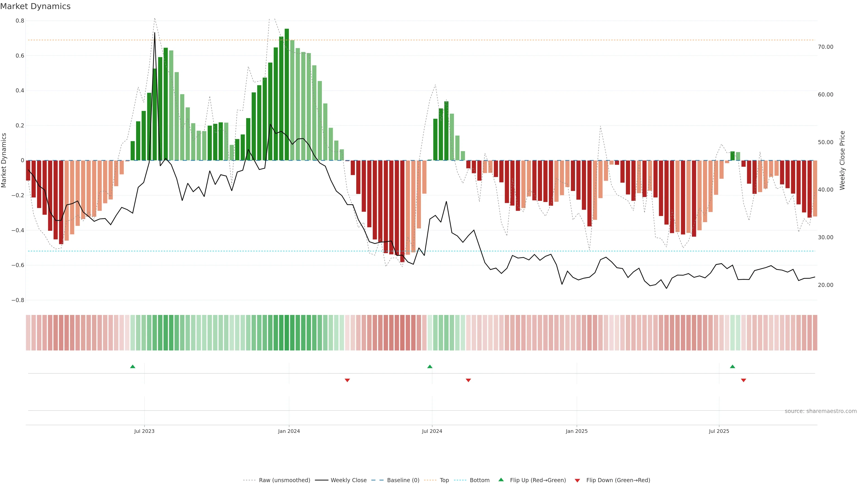Screen dimensions: 868x488
Task: Click the first red flip-down triangle after Jan 2024
Action: pyautogui.click(x=347, y=380)
